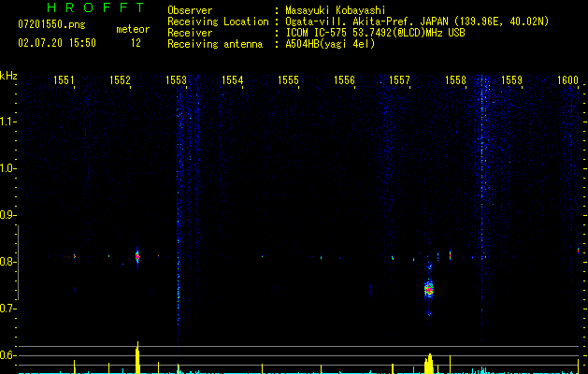This screenshot has height=374, width=588.
Task: Click the 0.7 kHz axis label
Action: click(7, 309)
